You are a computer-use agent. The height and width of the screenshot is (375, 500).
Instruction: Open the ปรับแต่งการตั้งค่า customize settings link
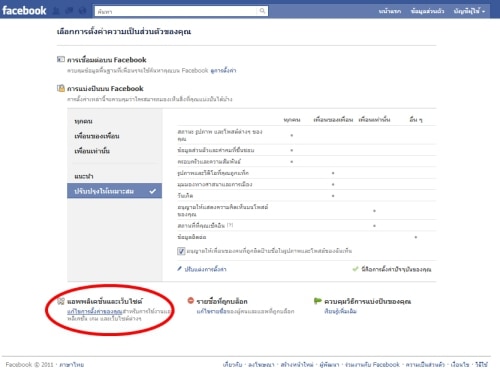tap(205, 269)
